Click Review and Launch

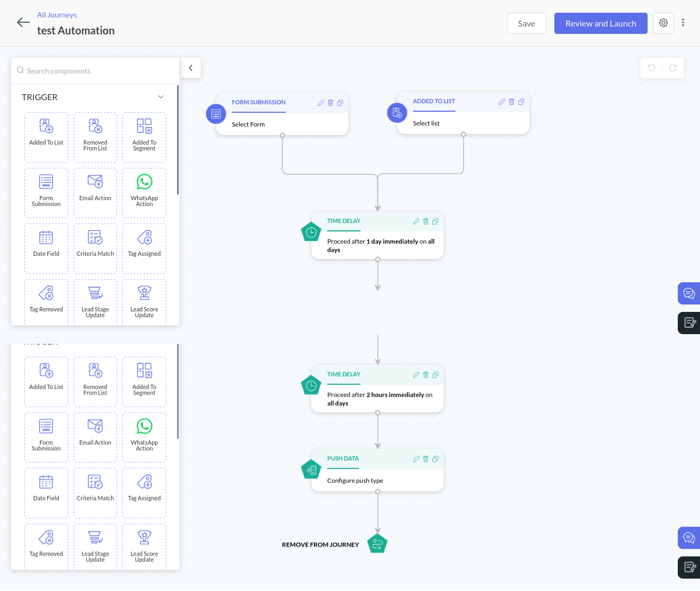tap(600, 23)
